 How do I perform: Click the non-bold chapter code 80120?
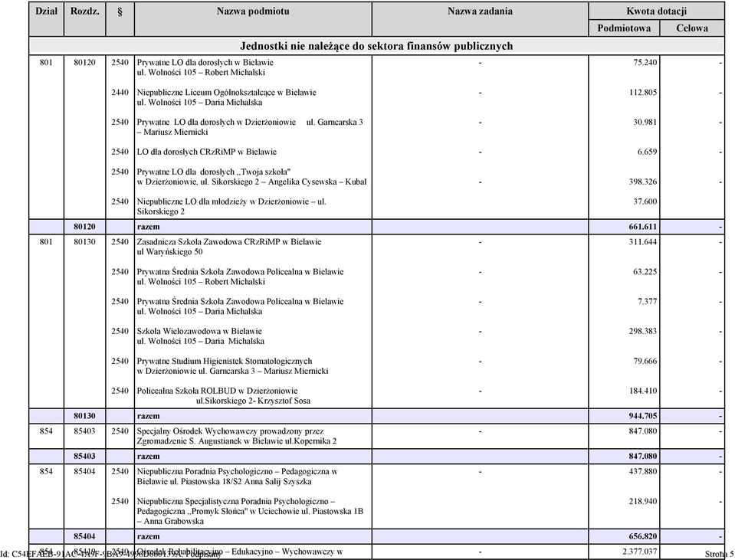(85, 62)
